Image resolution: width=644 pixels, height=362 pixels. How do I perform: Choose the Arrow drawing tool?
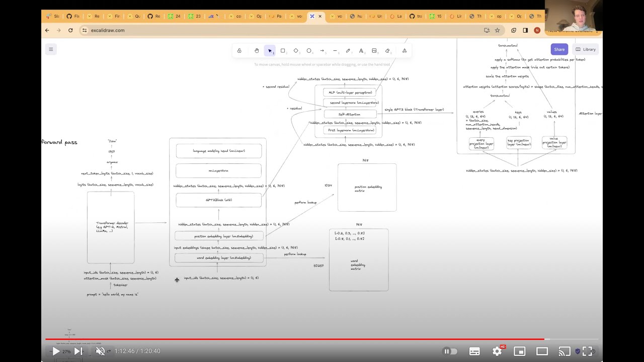pos(322,51)
